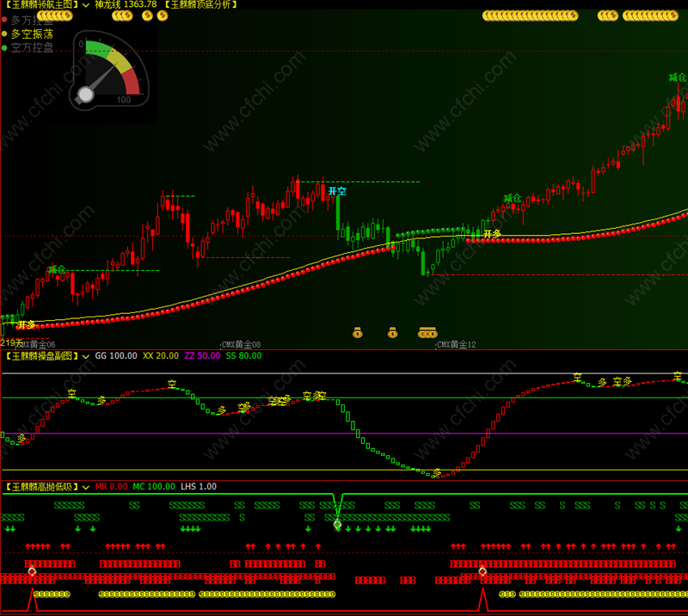688x616 pixels.
Task: Select the GG 100.00 parameter
Action: 116,356
